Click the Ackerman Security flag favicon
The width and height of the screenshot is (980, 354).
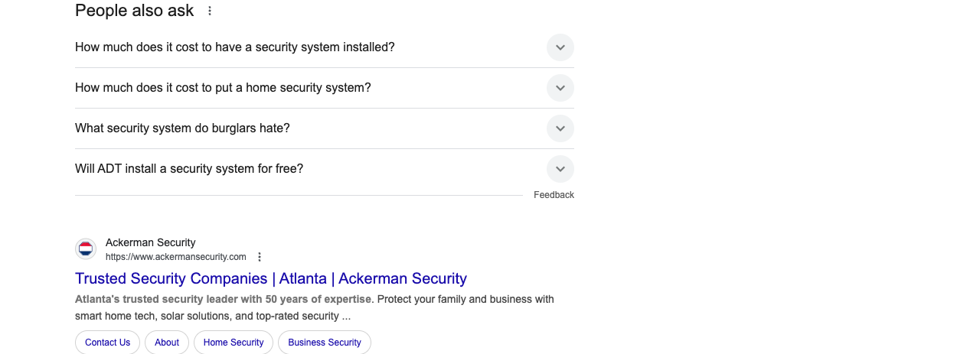[86, 249]
